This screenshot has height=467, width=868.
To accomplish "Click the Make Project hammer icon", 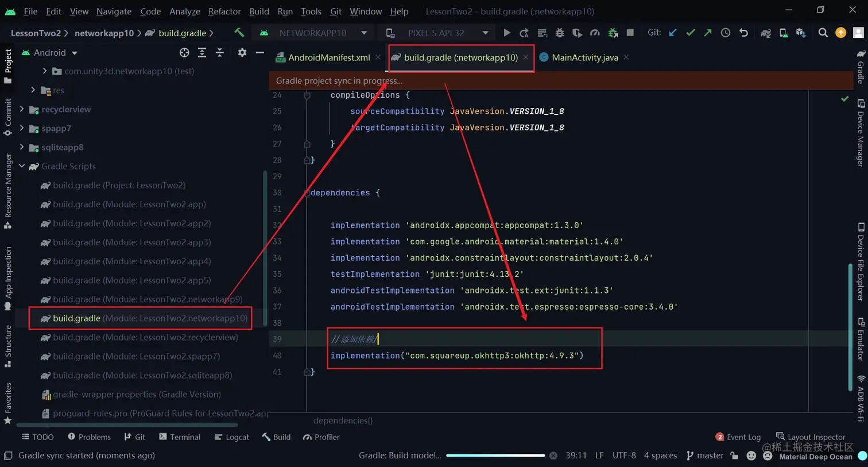I will pyautogui.click(x=239, y=33).
